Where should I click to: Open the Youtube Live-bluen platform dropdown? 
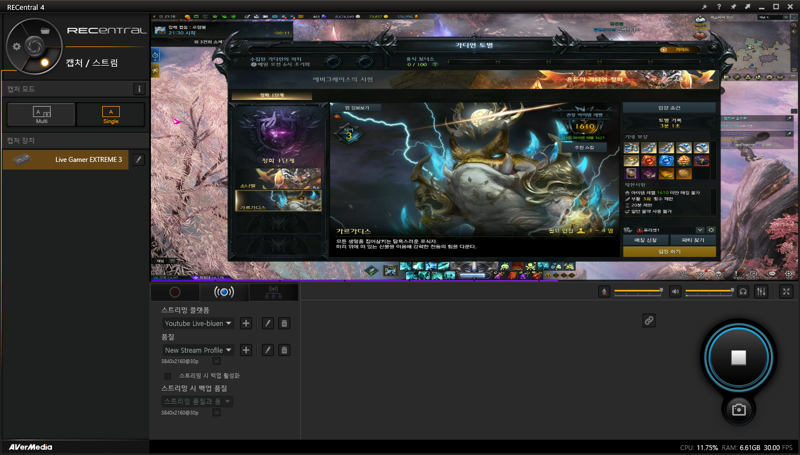click(198, 323)
